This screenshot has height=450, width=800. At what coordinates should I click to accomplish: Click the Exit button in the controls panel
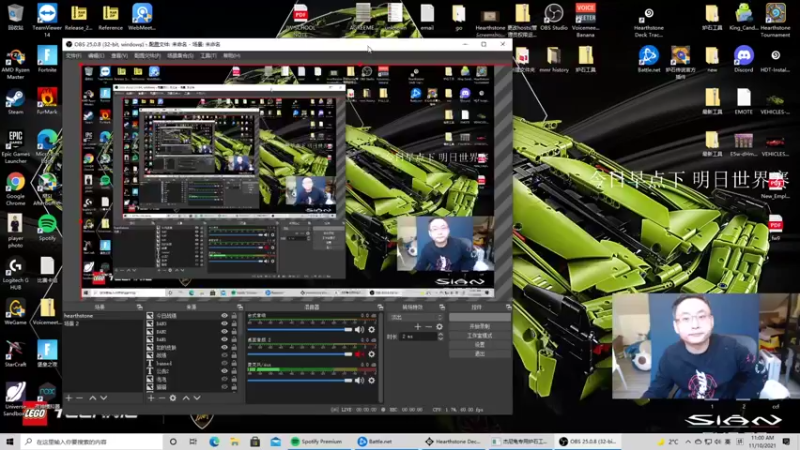[x=479, y=354]
